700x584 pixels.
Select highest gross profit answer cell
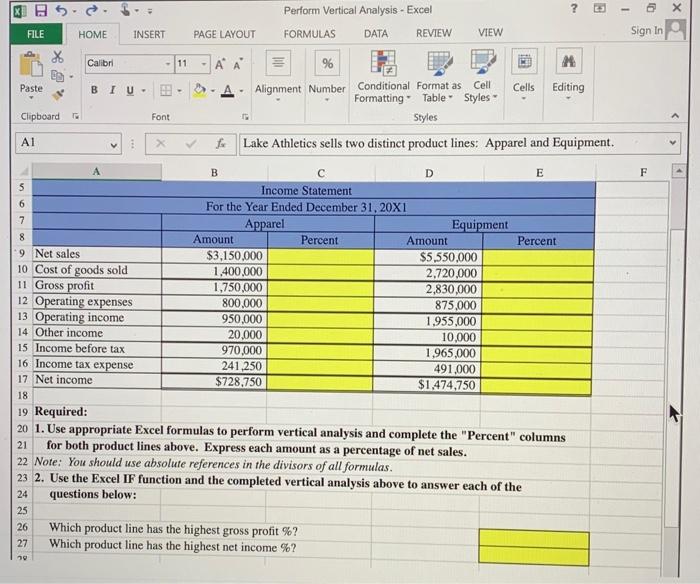(533, 538)
